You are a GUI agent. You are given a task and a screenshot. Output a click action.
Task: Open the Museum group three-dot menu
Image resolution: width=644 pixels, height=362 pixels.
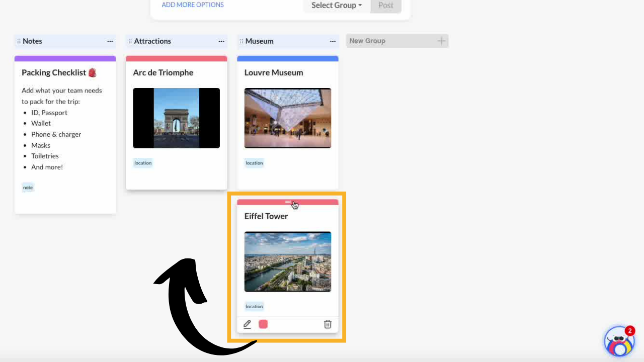pos(333,41)
